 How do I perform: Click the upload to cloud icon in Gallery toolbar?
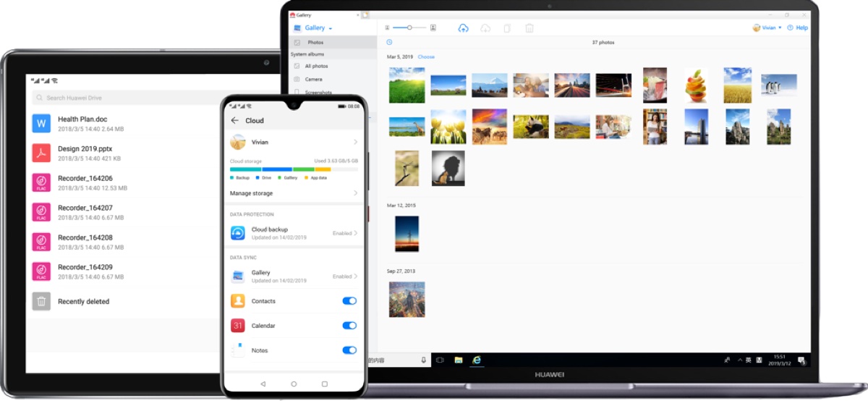464,28
